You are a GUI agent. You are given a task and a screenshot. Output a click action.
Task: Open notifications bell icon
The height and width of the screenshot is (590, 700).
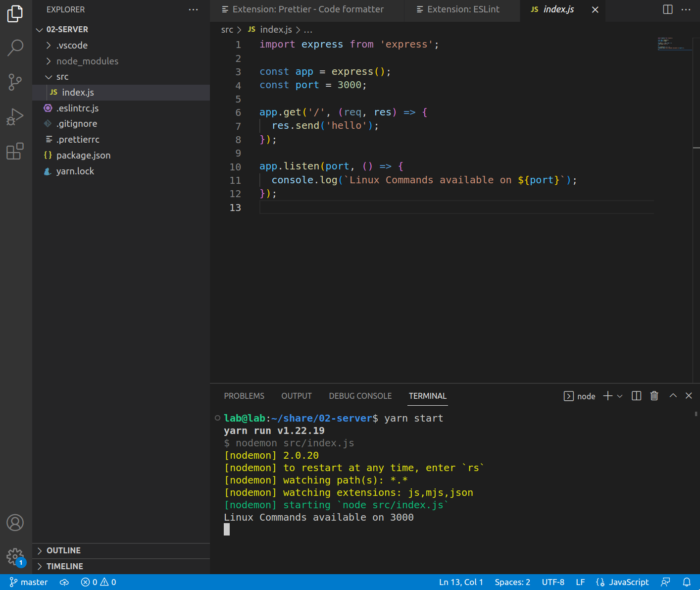tap(687, 582)
